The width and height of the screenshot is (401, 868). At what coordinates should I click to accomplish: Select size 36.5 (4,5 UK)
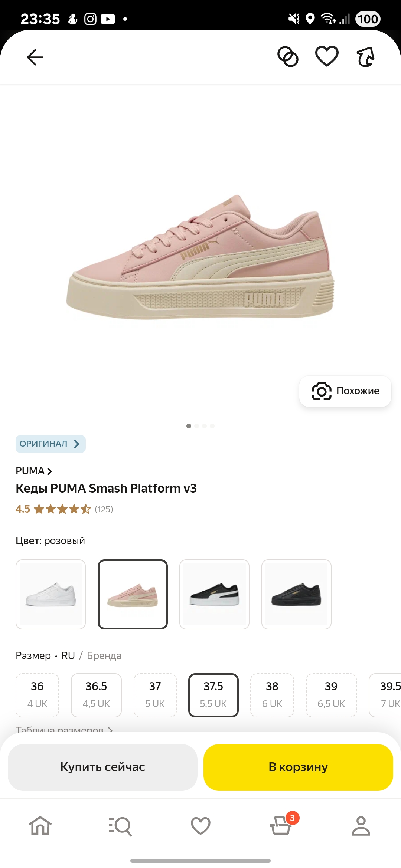point(96,695)
